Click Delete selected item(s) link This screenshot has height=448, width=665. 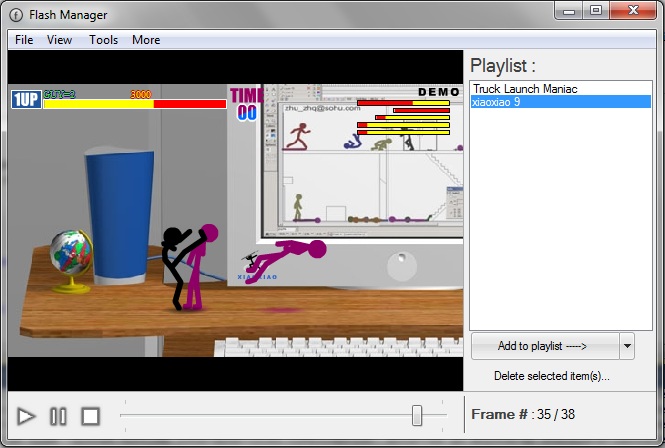click(x=552, y=376)
